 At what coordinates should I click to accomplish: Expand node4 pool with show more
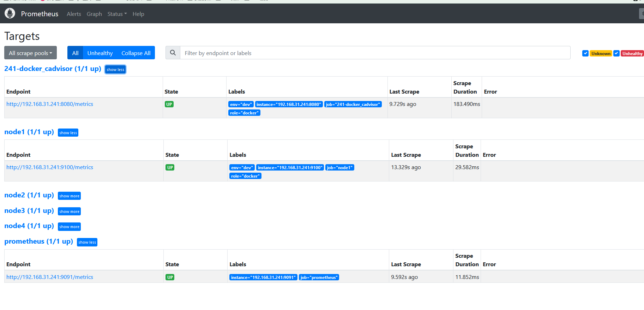[70, 227]
